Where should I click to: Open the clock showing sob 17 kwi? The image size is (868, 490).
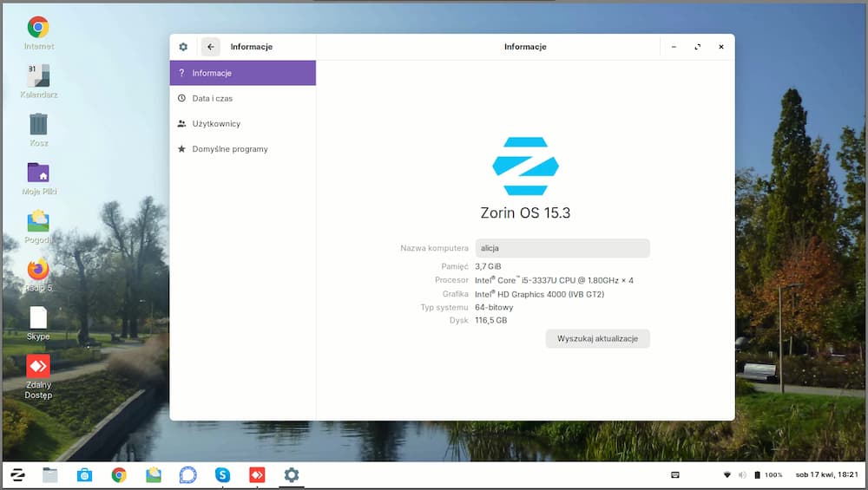(x=827, y=474)
